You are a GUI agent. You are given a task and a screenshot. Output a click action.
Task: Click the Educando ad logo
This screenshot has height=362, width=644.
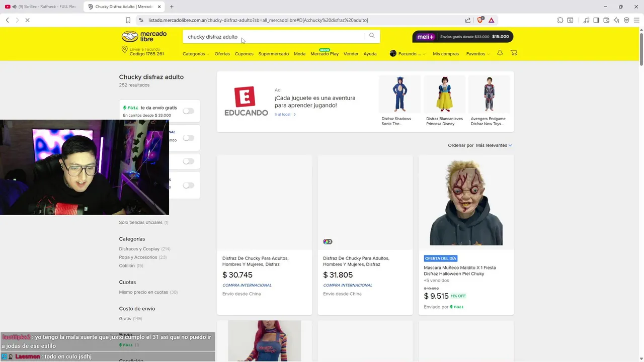(x=246, y=101)
